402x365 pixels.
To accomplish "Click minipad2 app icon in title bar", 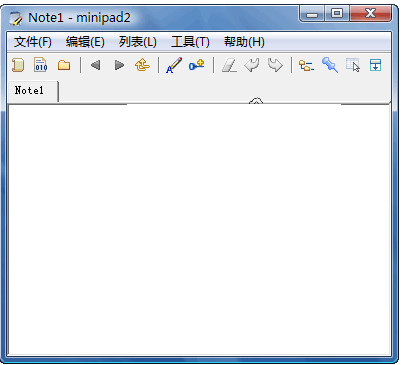I will tap(16, 18).
